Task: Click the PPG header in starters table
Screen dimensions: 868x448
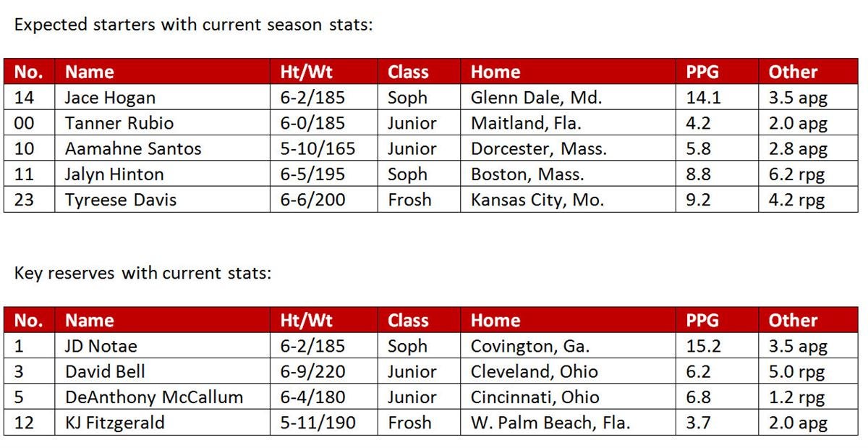Action: (x=702, y=72)
